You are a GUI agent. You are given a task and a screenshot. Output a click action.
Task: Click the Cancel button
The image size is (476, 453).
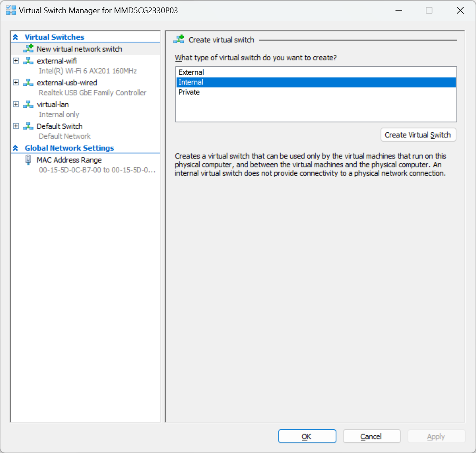click(x=371, y=436)
